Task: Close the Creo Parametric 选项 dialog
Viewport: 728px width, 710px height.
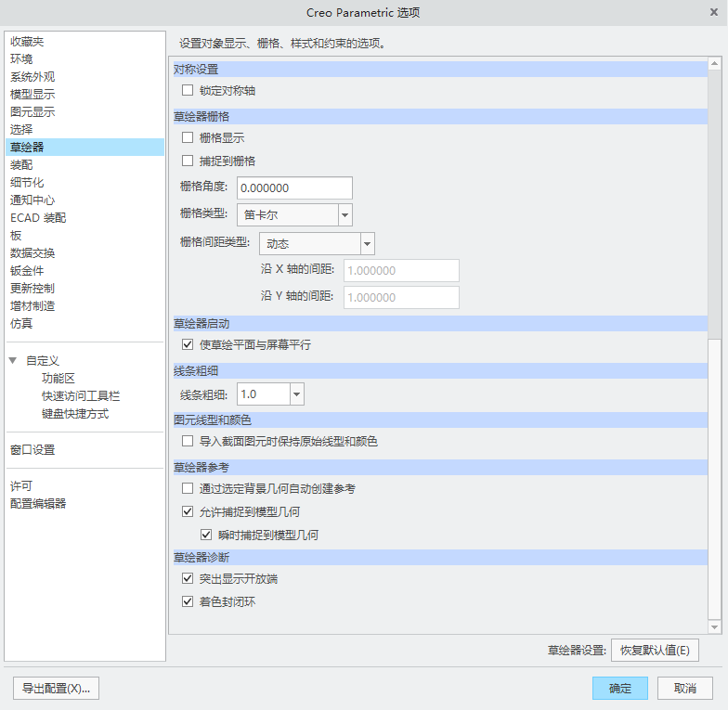Action: 714,13
